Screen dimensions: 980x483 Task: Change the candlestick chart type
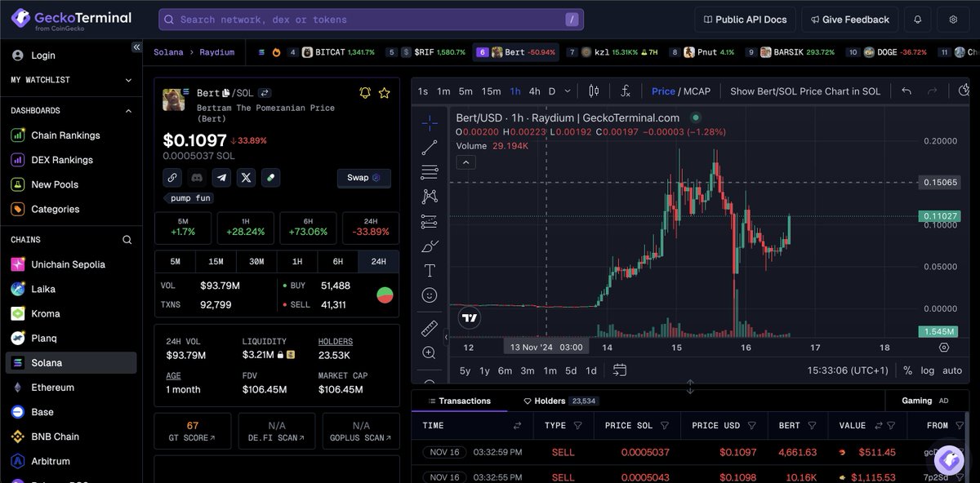click(594, 91)
